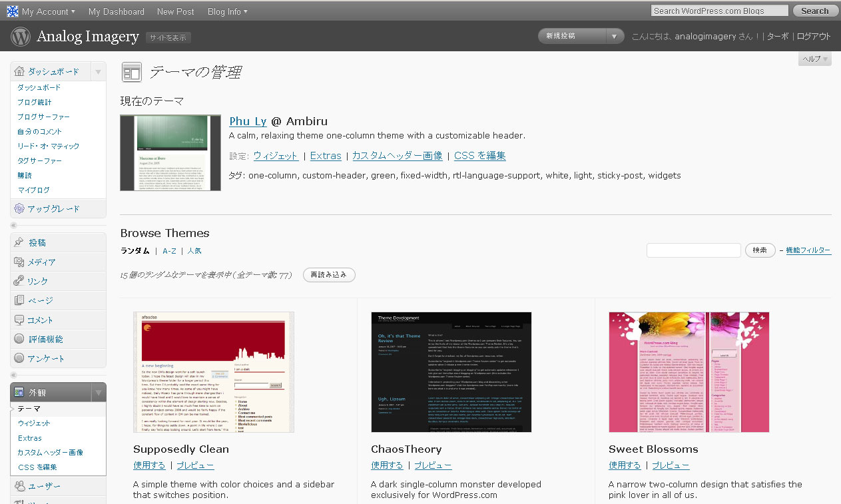Collapse the ダッシュボード section arrow
The height and width of the screenshot is (504, 841).
[x=98, y=71]
